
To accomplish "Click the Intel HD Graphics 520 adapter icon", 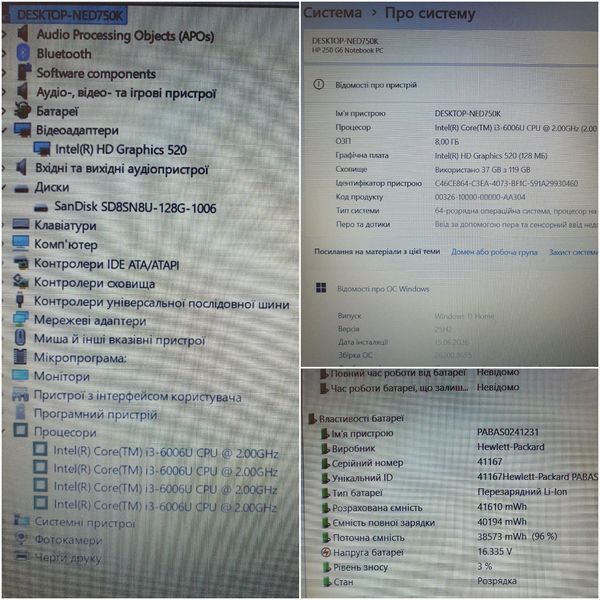I will point(42,149).
